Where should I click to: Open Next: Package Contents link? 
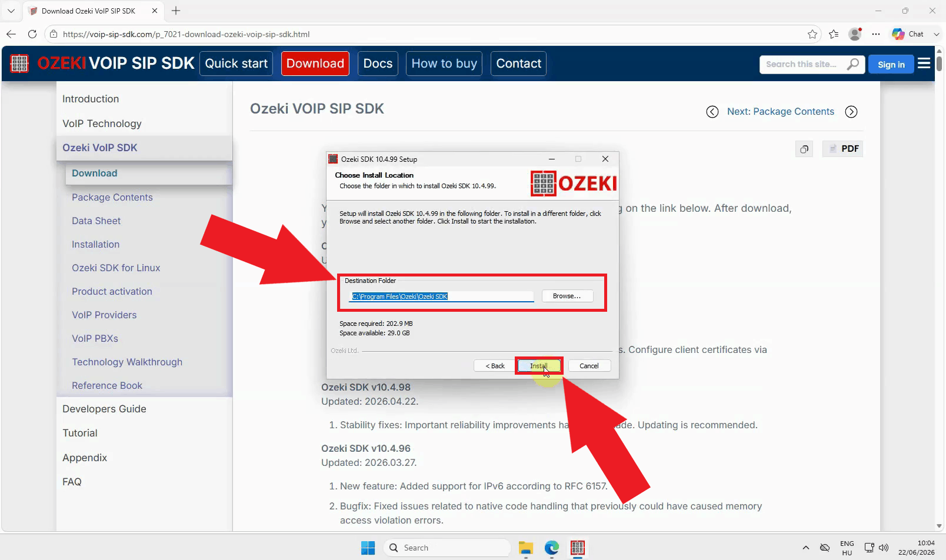[x=780, y=112]
